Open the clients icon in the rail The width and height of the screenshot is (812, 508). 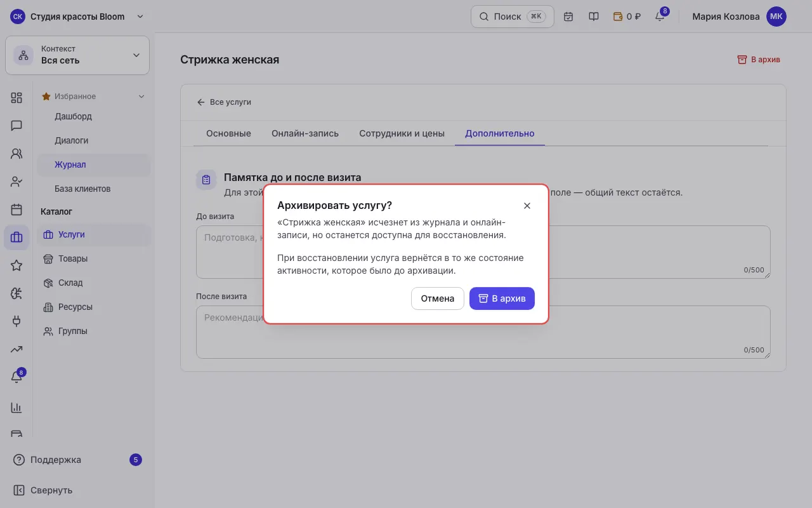pyautogui.click(x=16, y=153)
